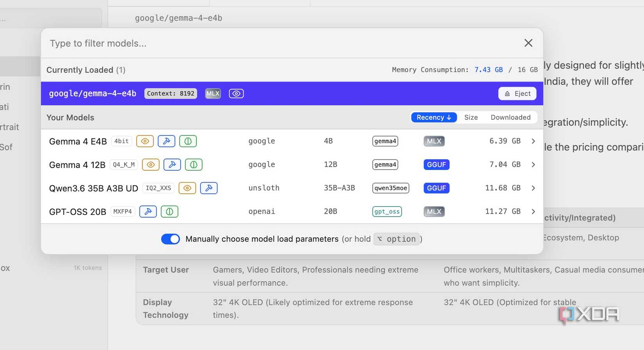Click the IQ2_XXS quantization badge
Viewport: 644px width, 350px height.
click(158, 188)
